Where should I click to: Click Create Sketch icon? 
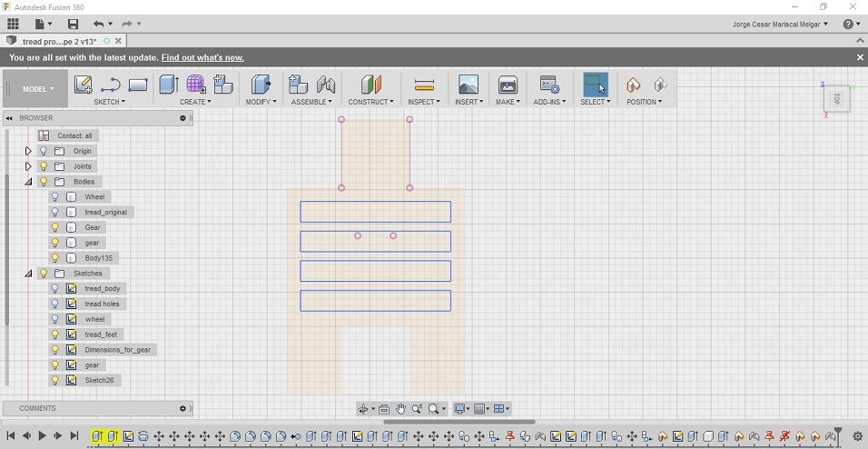click(83, 85)
